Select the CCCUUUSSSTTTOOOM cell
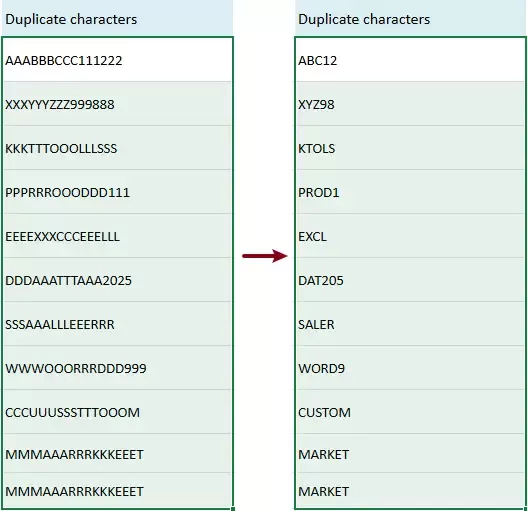Screen dimensions: 528x511 pyautogui.click(x=117, y=412)
